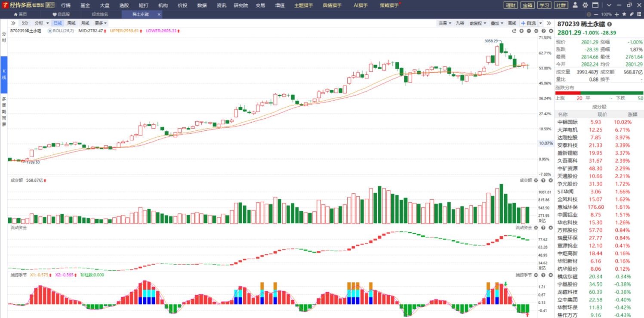Open settings gear icon in title bar
This screenshot has height=318, width=644.
585,5
